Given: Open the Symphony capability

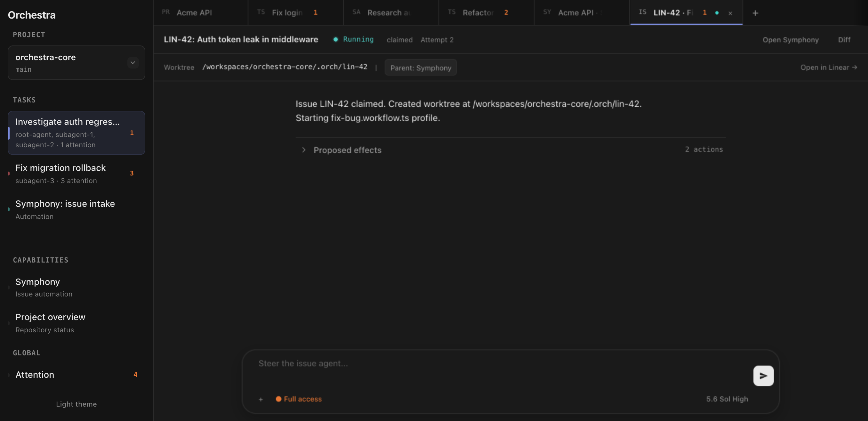Looking at the screenshot, I should [76, 287].
